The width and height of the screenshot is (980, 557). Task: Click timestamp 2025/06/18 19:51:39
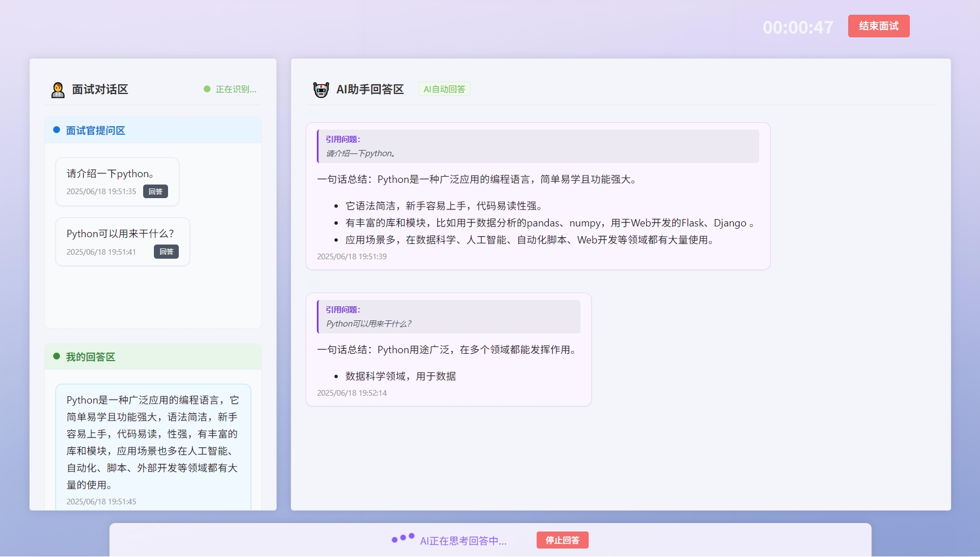pyautogui.click(x=352, y=256)
